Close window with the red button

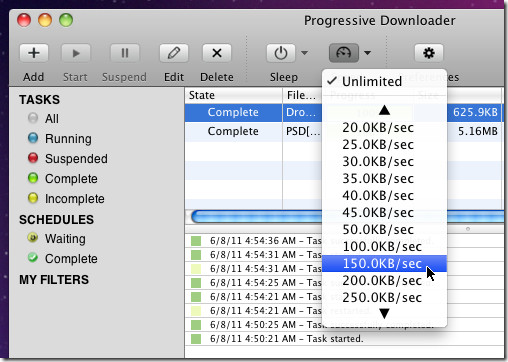(x=24, y=20)
